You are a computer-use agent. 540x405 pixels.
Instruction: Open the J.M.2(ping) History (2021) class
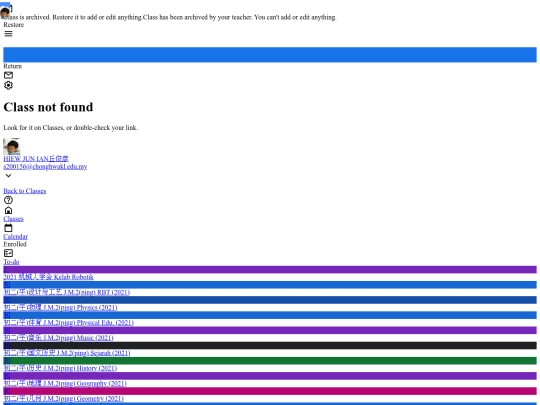coord(60,368)
